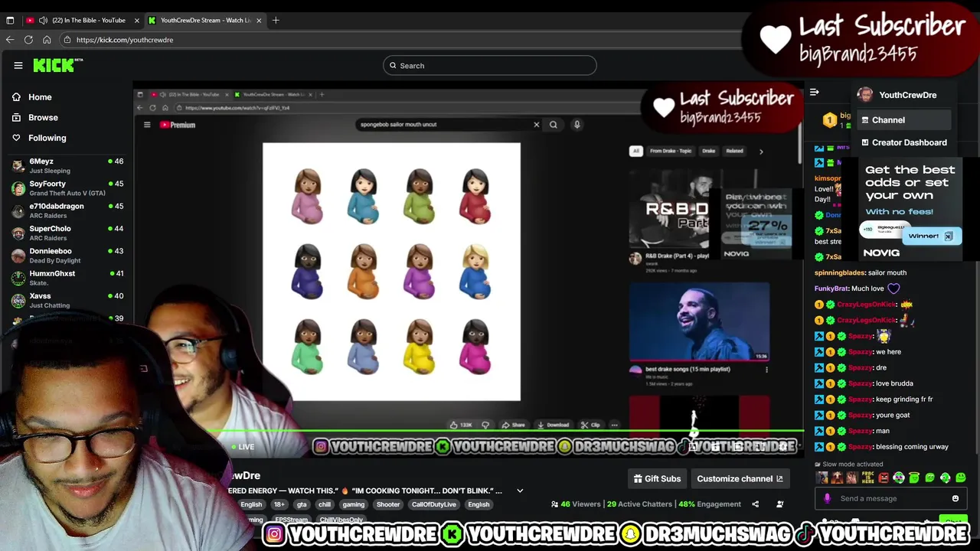Viewport: 980px width, 551px height.
Task: Open options for best drake songs video
Action: click(766, 370)
